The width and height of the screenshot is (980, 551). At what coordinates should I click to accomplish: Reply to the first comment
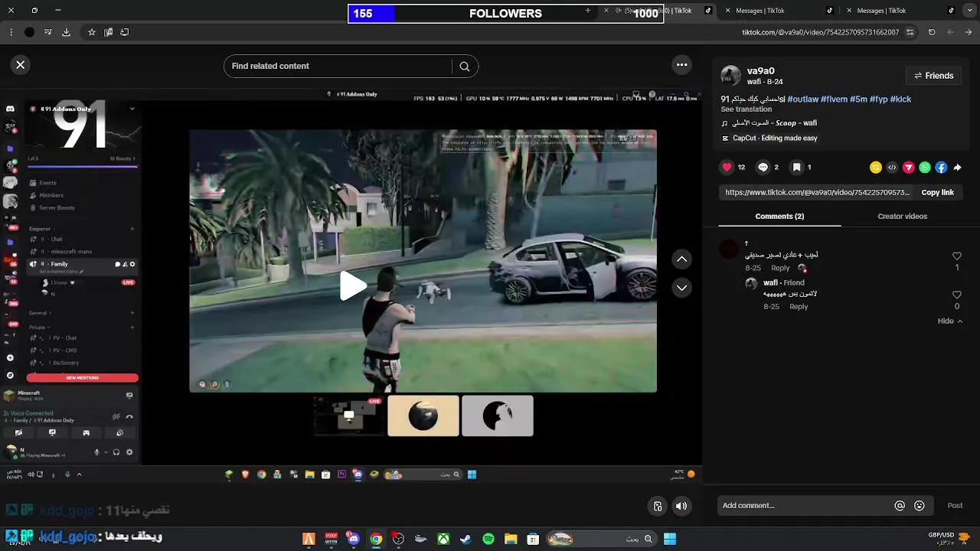(x=780, y=268)
